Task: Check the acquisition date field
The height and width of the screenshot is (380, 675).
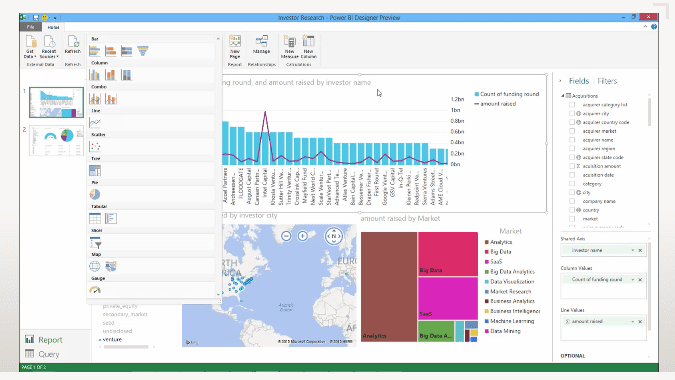Action: (x=572, y=175)
